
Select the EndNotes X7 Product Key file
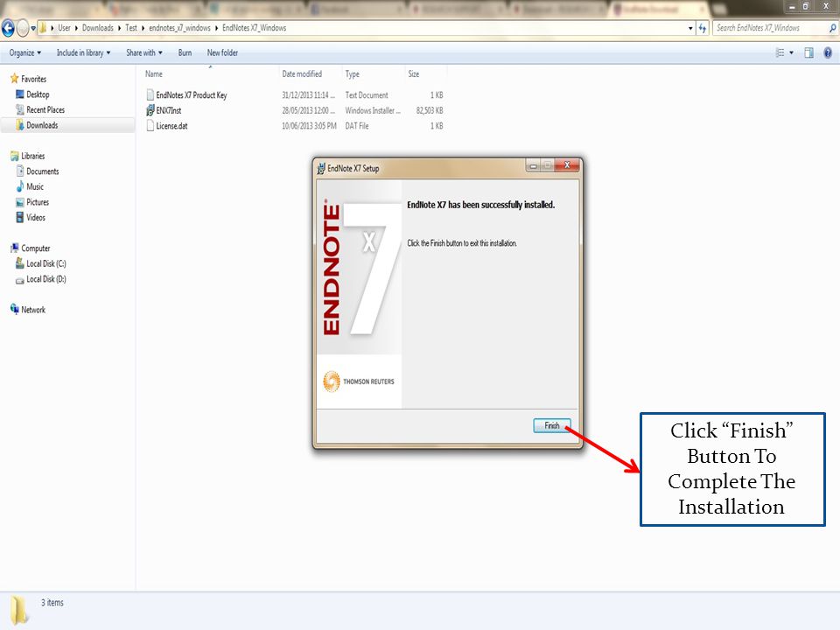pos(192,94)
